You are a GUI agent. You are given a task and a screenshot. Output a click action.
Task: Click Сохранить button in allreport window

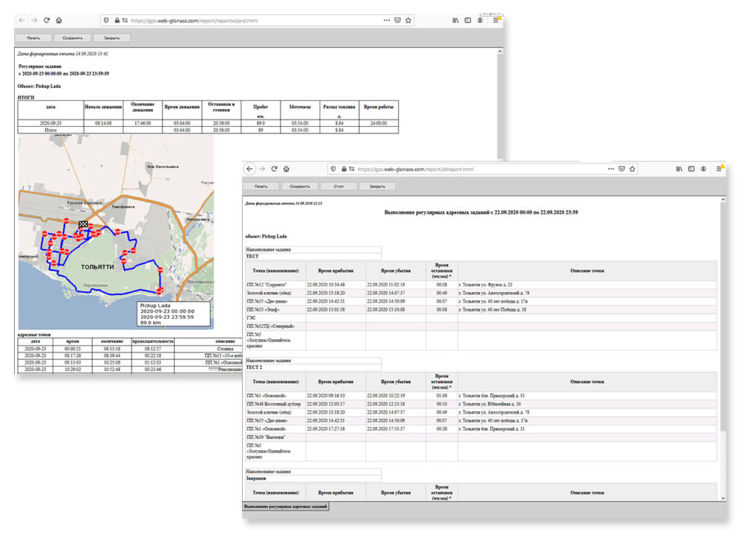(300, 186)
